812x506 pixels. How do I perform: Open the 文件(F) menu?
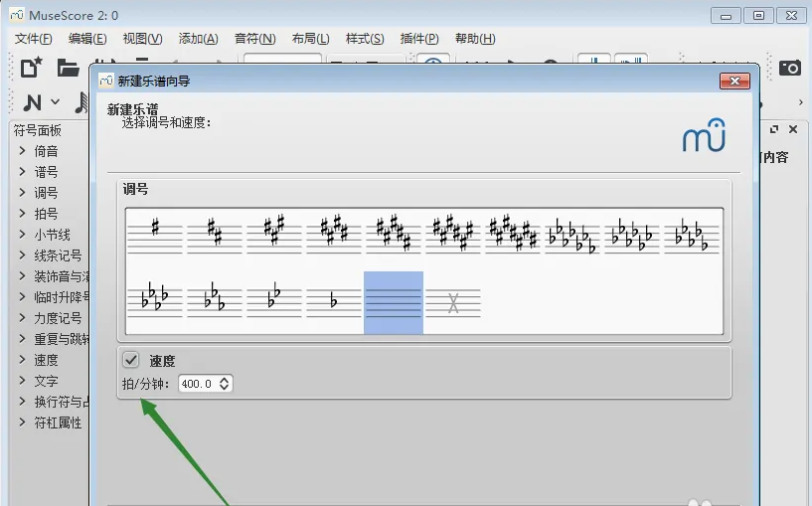[x=33, y=39]
